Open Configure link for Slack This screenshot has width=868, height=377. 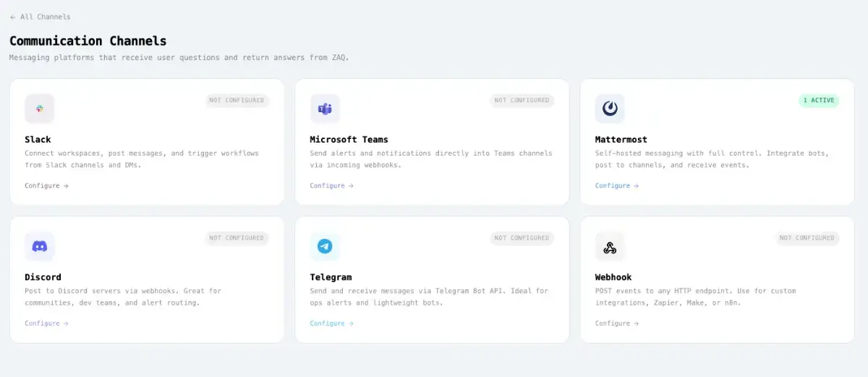pyautogui.click(x=46, y=186)
